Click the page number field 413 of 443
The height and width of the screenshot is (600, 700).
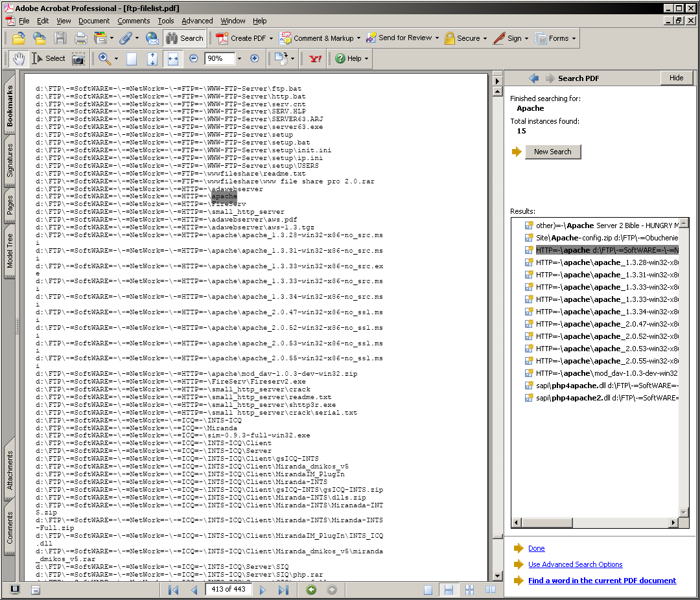point(228,589)
